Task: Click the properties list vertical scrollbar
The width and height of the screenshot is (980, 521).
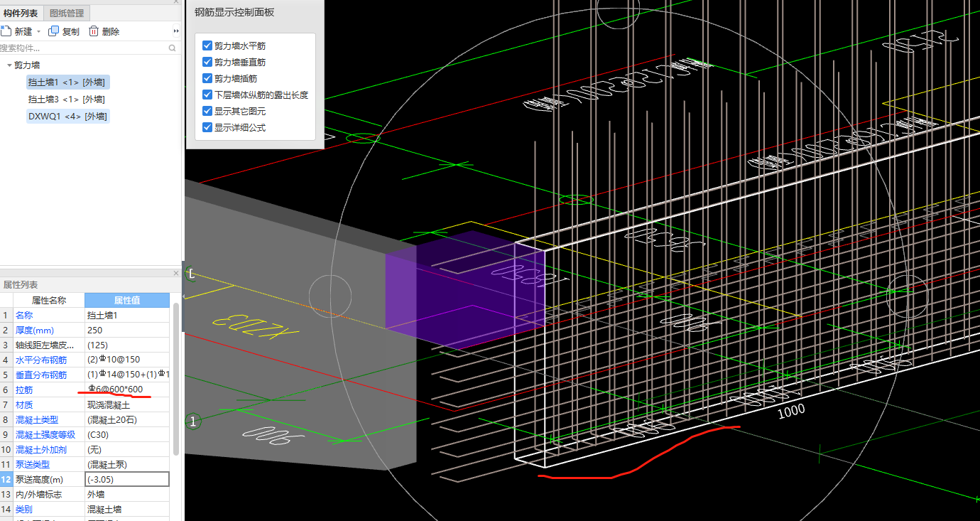Action: click(176, 380)
